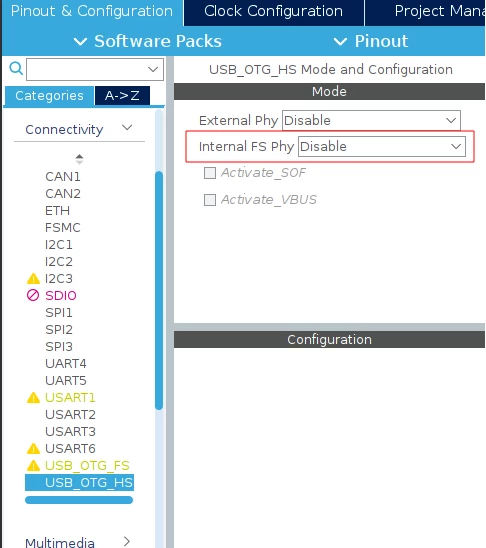The height and width of the screenshot is (548, 486).
Task: Select SPI1 peripheral
Action: 59,312
